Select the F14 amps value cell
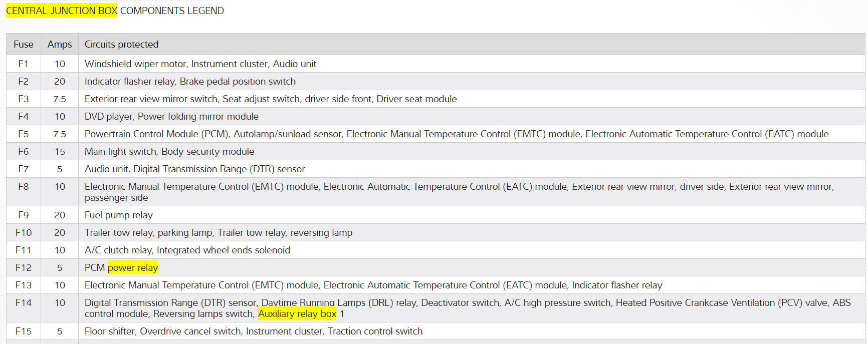Image resolution: width=868 pixels, height=344 pixels. [x=60, y=302]
